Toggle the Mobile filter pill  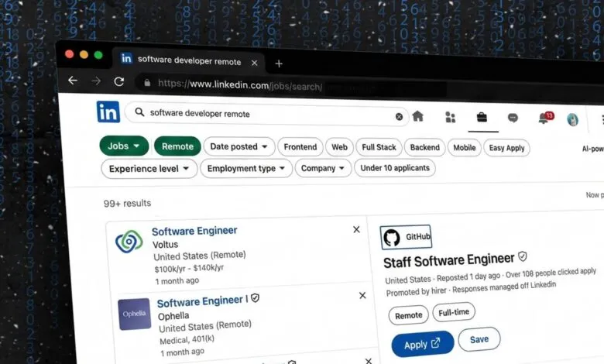click(464, 148)
